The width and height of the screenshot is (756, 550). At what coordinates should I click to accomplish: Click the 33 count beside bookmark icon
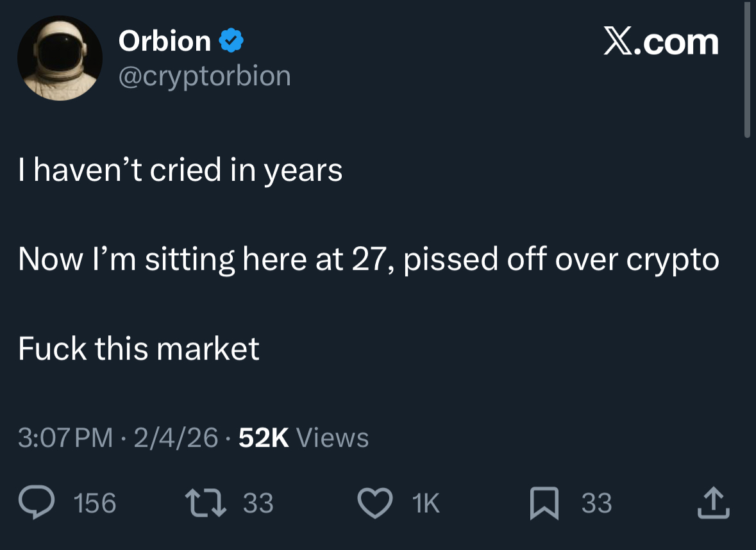click(596, 504)
